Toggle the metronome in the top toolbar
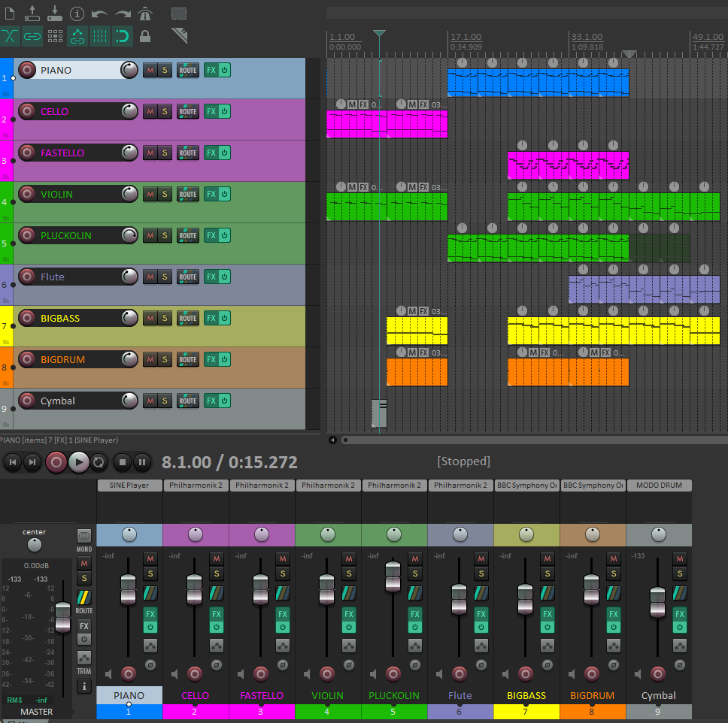Viewport: 728px width, 723px height. coord(146,14)
